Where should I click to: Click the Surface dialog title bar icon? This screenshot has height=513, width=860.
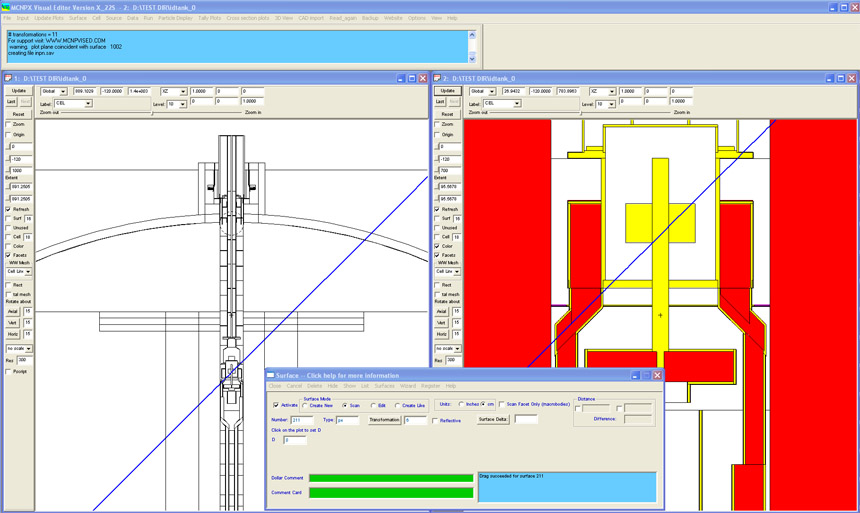(270, 375)
